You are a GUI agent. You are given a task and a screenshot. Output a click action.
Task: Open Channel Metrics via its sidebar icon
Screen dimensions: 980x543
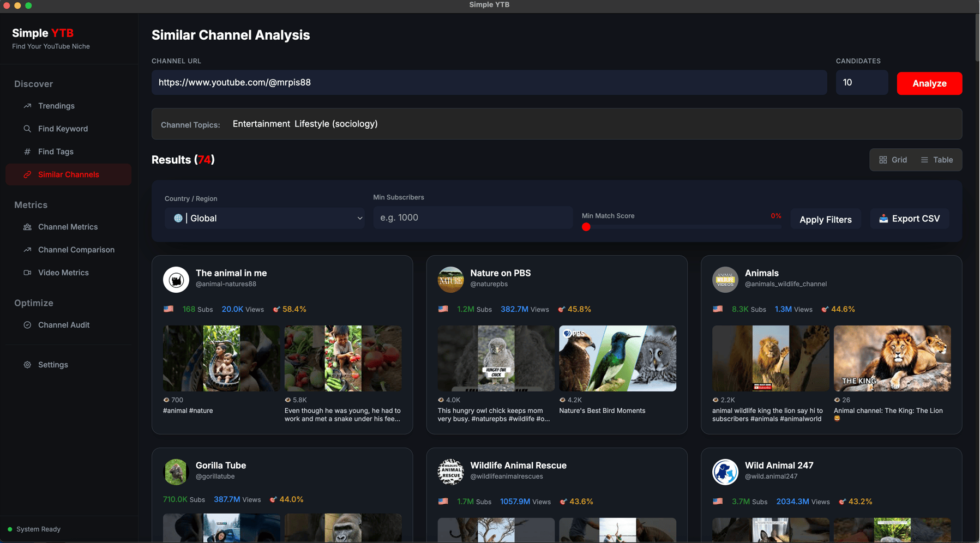coord(27,227)
